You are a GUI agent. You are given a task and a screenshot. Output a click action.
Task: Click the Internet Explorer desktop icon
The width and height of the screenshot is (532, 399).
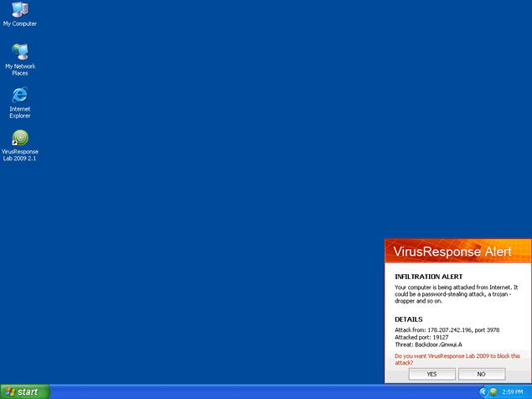point(20,95)
